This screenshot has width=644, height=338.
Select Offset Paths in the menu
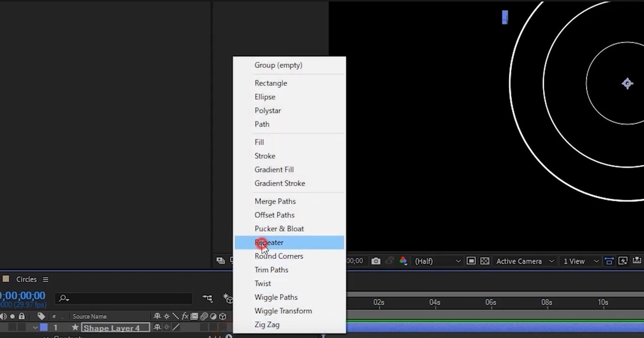[x=290, y=215]
